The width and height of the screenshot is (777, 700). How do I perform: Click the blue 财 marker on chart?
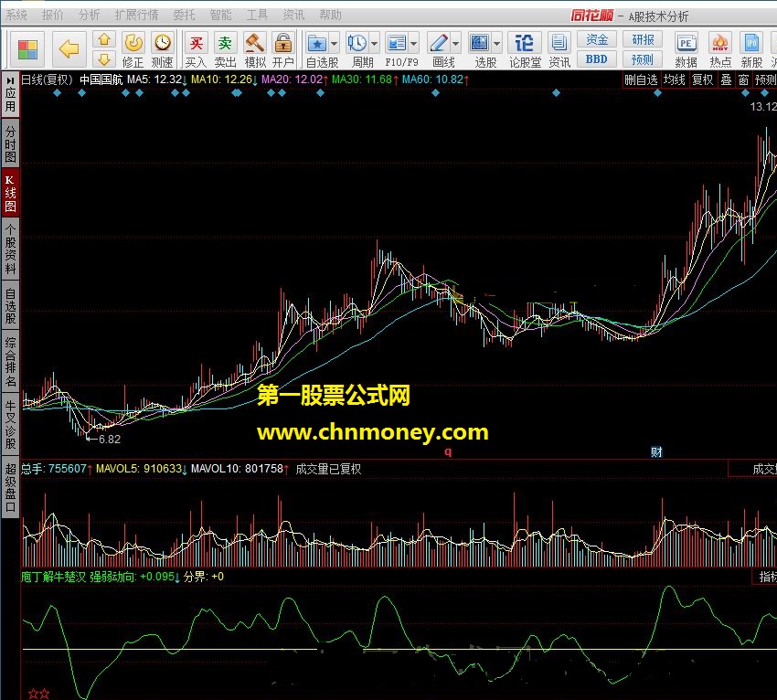(x=656, y=451)
